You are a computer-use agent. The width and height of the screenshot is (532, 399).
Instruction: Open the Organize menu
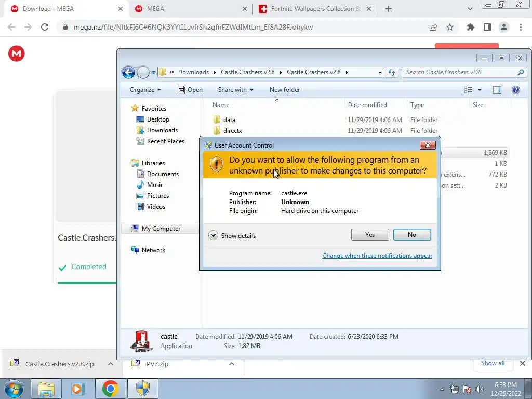[x=145, y=90]
